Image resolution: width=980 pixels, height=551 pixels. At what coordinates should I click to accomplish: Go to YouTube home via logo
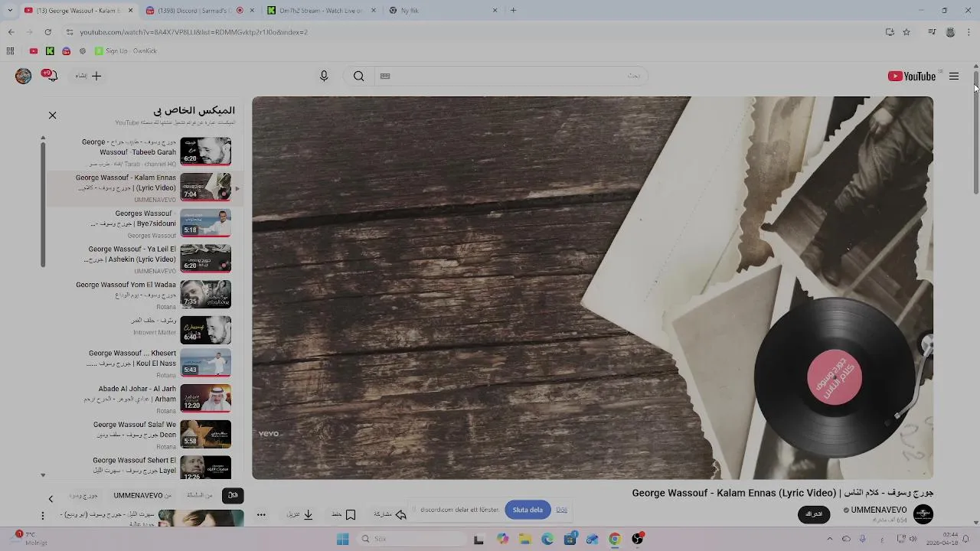[912, 76]
